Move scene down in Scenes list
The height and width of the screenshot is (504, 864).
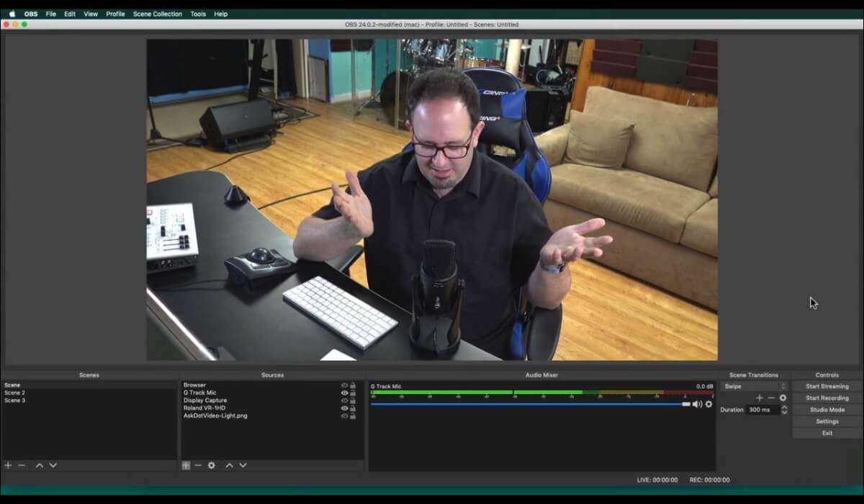pos(53,466)
